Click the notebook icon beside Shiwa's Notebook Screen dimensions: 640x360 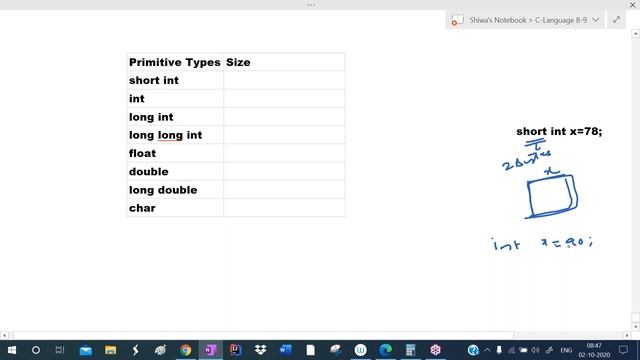458,20
